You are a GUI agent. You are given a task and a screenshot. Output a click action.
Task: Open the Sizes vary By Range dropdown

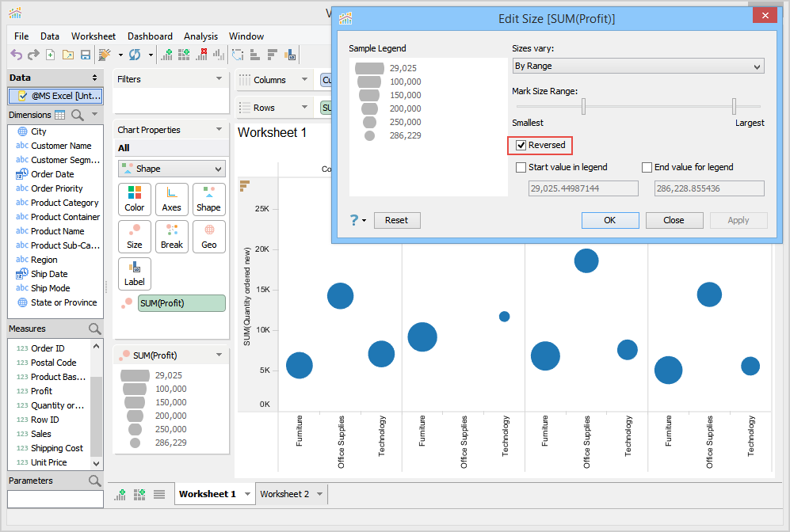point(639,66)
